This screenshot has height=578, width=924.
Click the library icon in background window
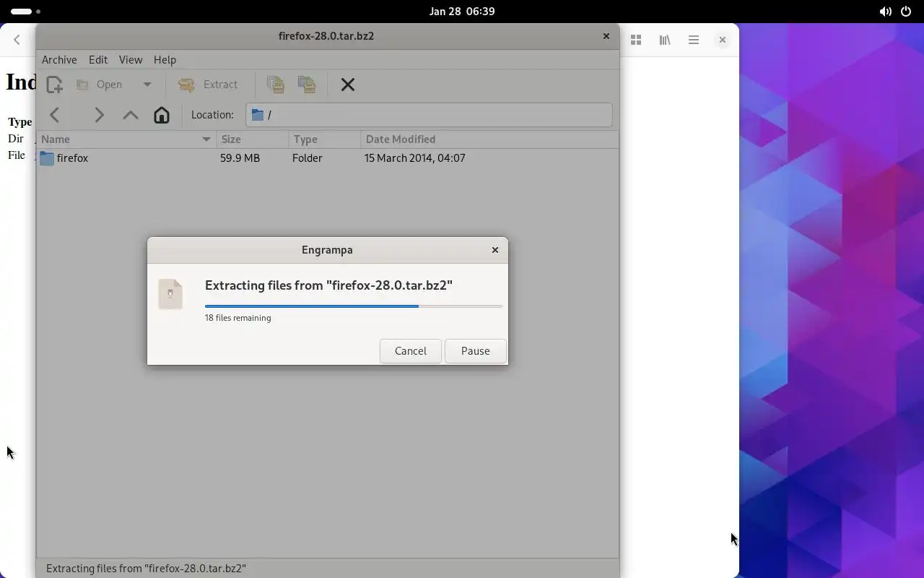(x=665, y=40)
